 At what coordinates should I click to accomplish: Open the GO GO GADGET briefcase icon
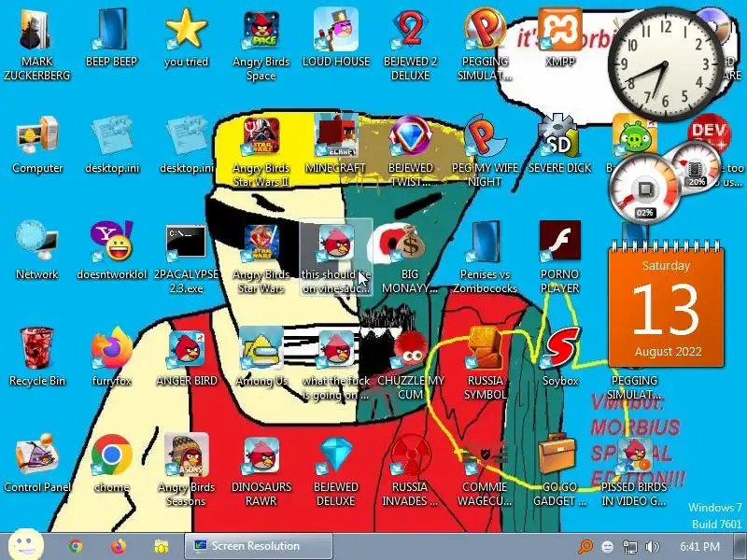point(559,470)
